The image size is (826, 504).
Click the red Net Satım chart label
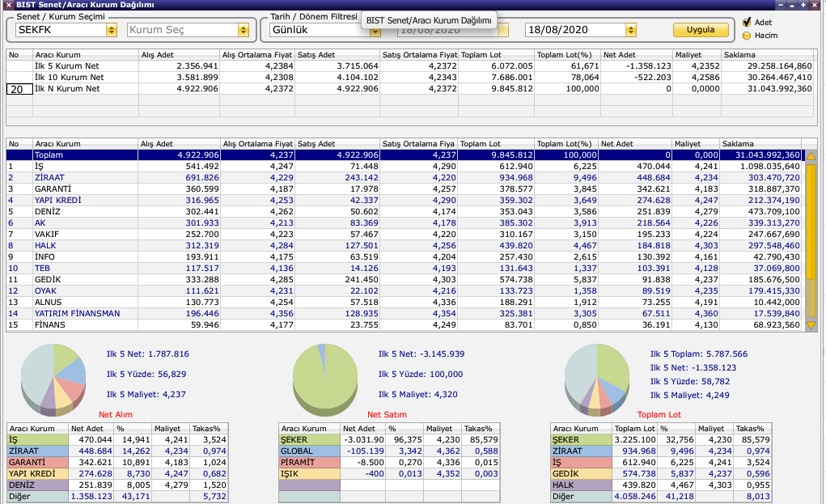pos(388,414)
